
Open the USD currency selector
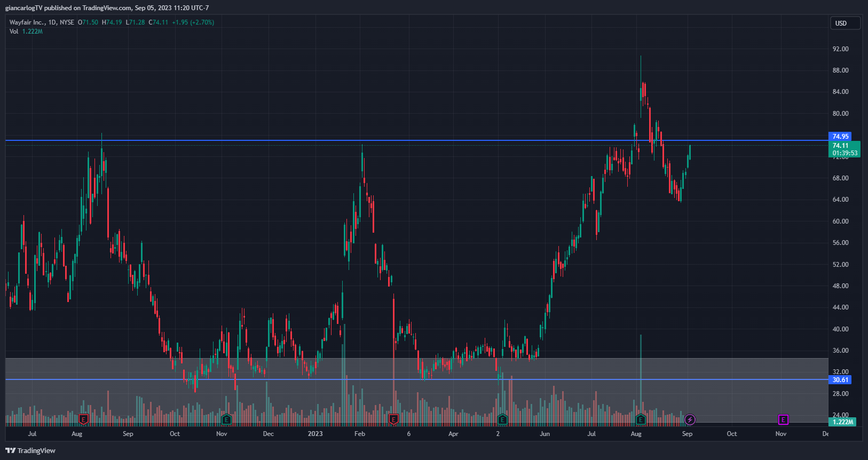[845, 23]
